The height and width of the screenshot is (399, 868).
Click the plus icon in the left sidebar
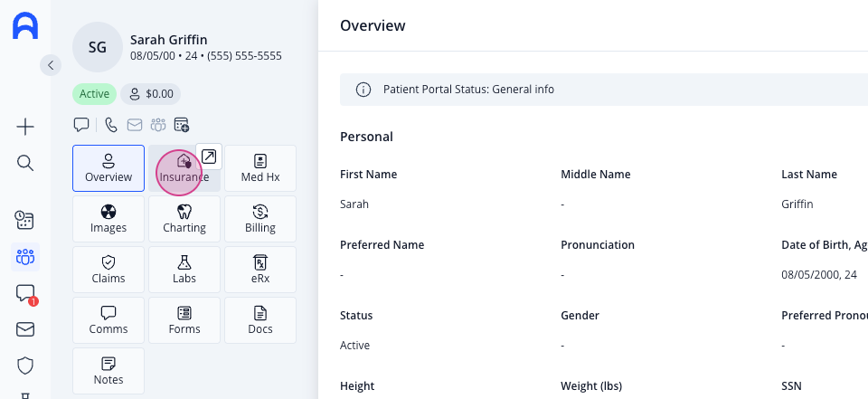25,127
